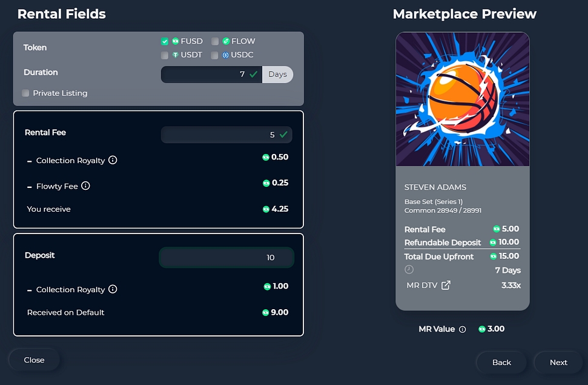This screenshot has width=588, height=385.
Task: Enable the Private Listing checkbox
Action: 25,93
